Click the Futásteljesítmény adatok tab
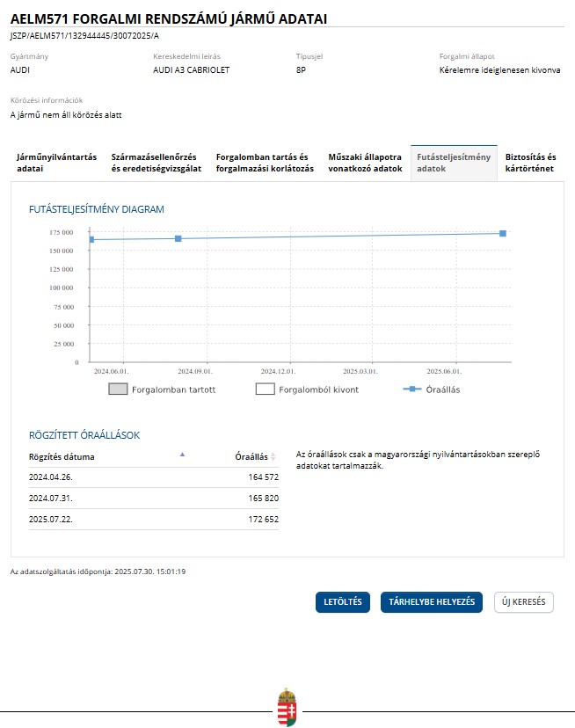 pyautogui.click(x=453, y=163)
